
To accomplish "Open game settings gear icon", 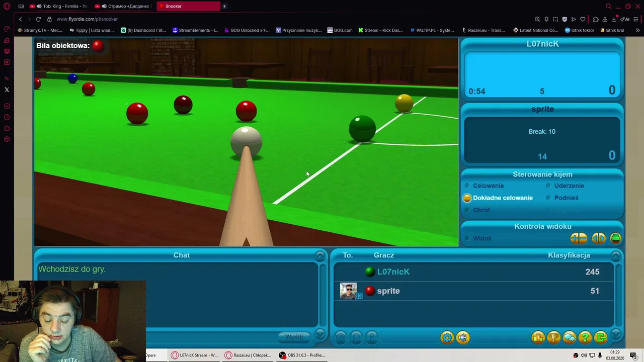I will tap(447, 337).
